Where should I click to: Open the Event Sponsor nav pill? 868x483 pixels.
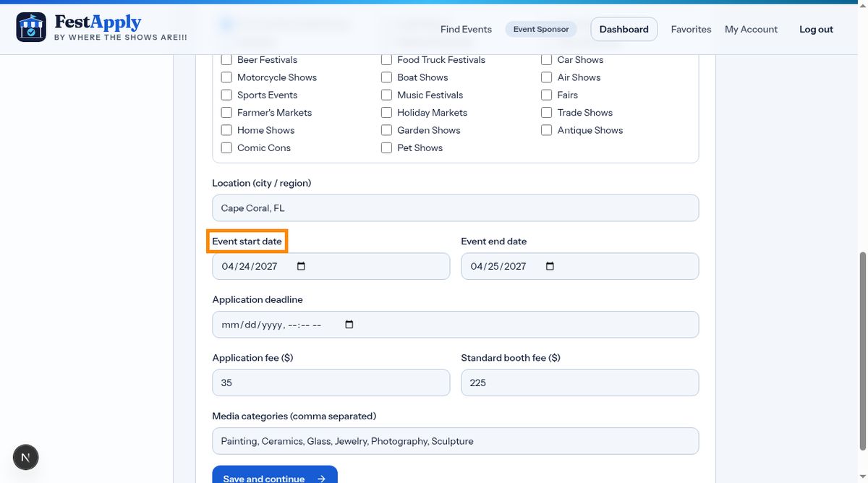pos(541,30)
